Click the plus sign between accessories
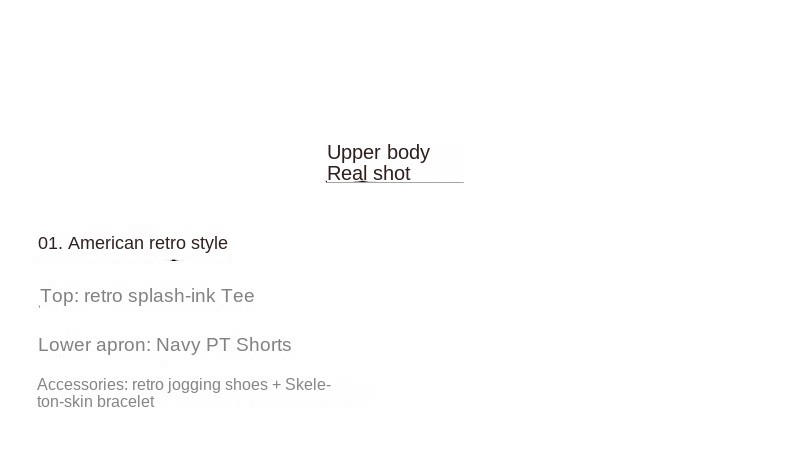 click(277, 385)
